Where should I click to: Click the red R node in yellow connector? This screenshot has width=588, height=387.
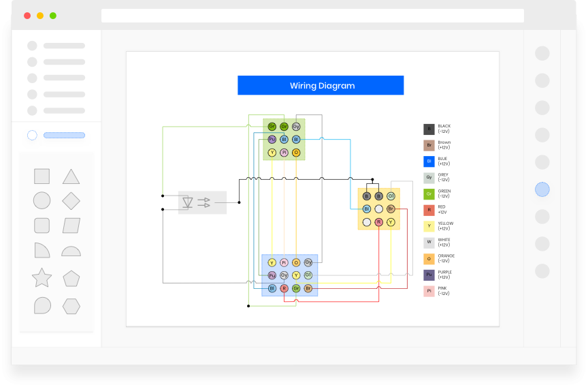[378, 222]
